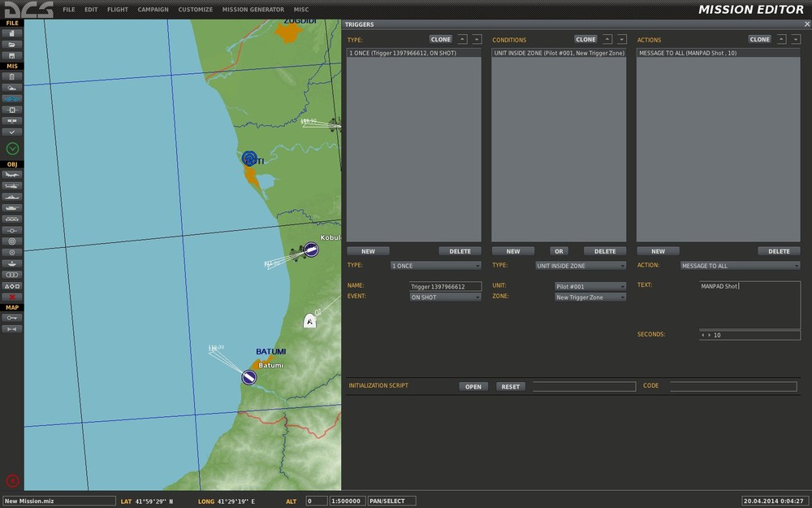Image resolution: width=812 pixels, height=508 pixels.
Task: Open the EVENT dropdown set to ON SHOT
Action: [446, 297]
